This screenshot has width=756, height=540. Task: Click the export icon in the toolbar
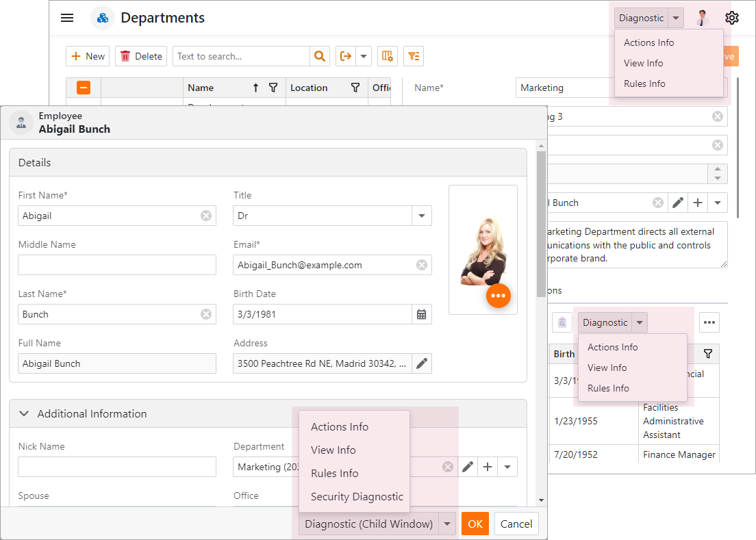346,56
